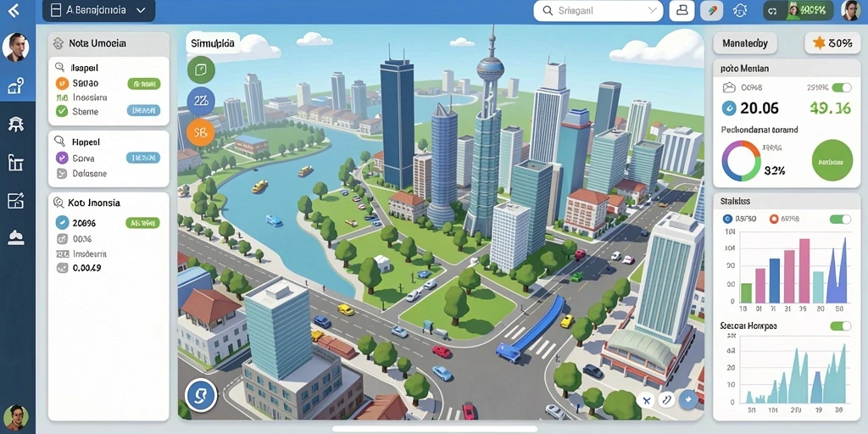Click the back arrow at top-left corner
The height and width of the screenshot is (434, 868).
tap(14, 10)
